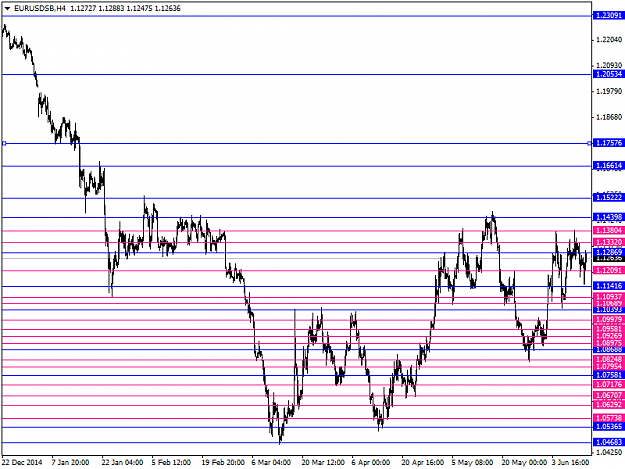The width and height of the screenshot is (625, 469).
Task: Click the 19 Feb 20:00 time label
Action: (x=223, y=463)
